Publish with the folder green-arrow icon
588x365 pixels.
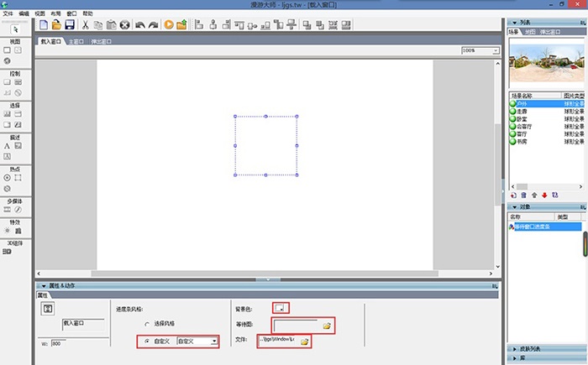click(x=182, y=24)
